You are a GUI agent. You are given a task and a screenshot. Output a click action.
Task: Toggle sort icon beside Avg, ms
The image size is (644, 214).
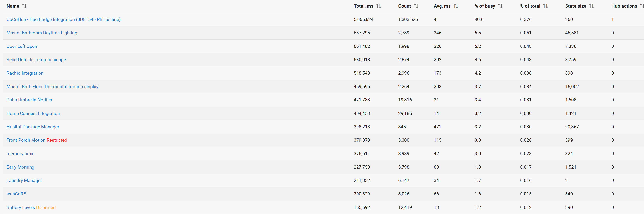(x=456, y=6)
